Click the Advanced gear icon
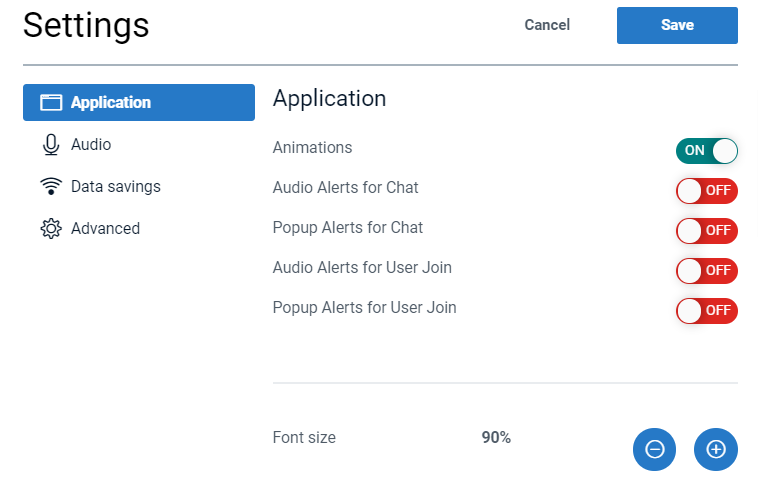The image size is (758, 483). coord(51,229)
